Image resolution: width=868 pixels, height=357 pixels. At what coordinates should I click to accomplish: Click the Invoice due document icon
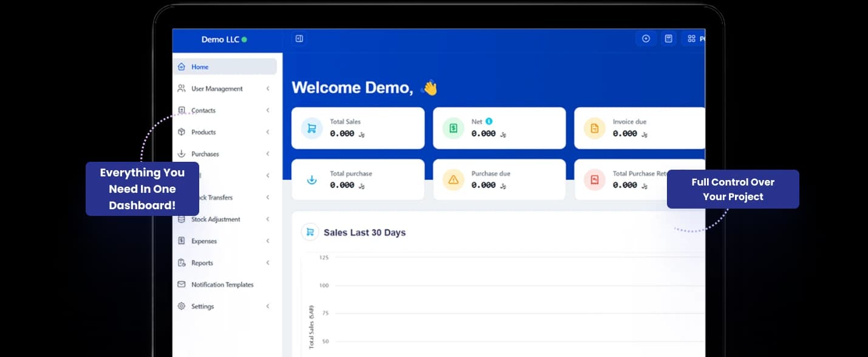click(594, 128)
